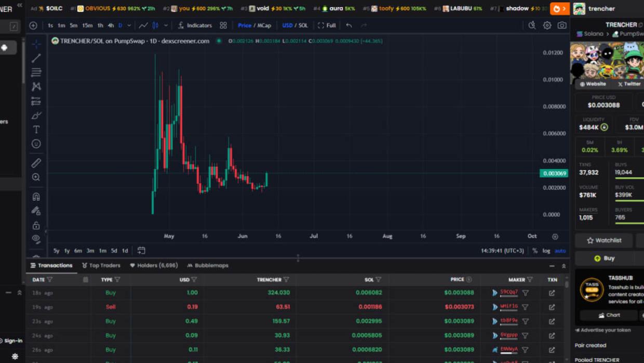
Task: Open the USD column filter
Action: pos(194,280)
